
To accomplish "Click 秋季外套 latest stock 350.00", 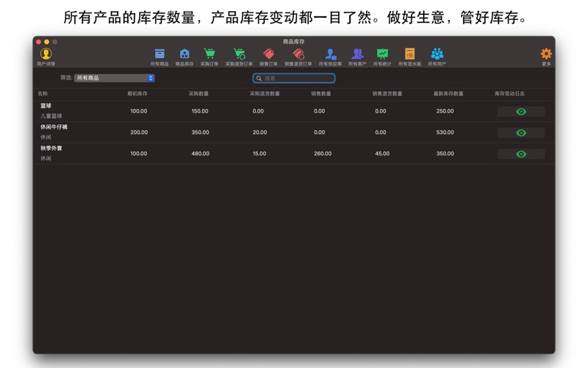I will click(x=445, y=154).
